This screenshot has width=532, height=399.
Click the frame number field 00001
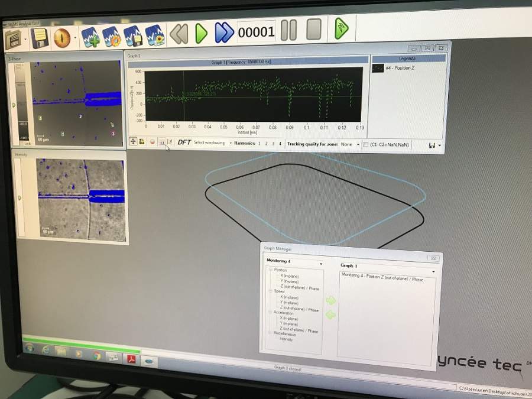[256, 32]
